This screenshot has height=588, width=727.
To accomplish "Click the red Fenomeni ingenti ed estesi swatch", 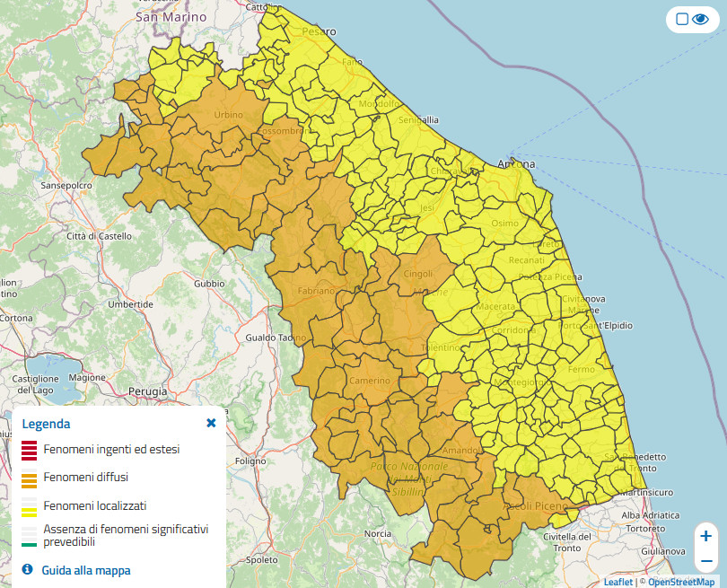I will click(x=30, y=451).
